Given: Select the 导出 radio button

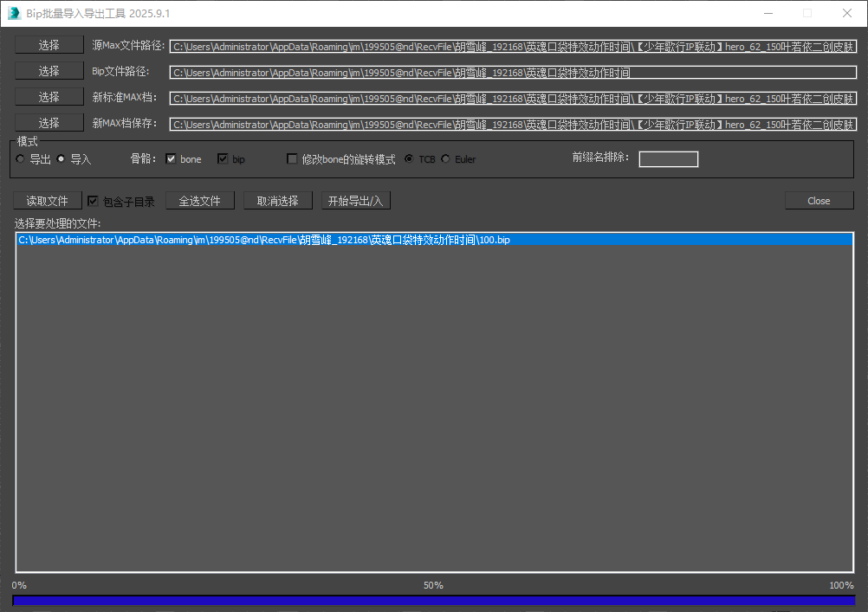Looking at the screenshot, I should [21, 159].
